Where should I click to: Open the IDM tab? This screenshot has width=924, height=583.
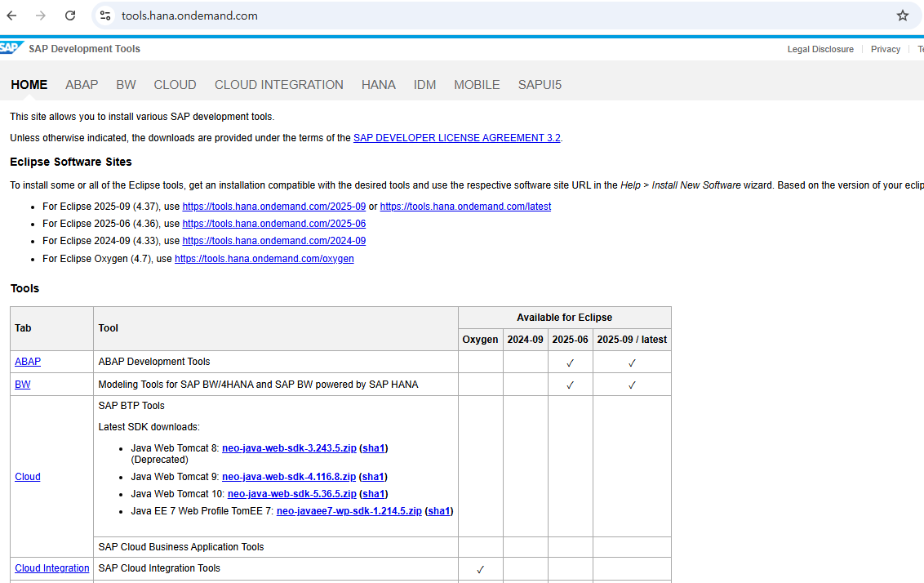425,85
